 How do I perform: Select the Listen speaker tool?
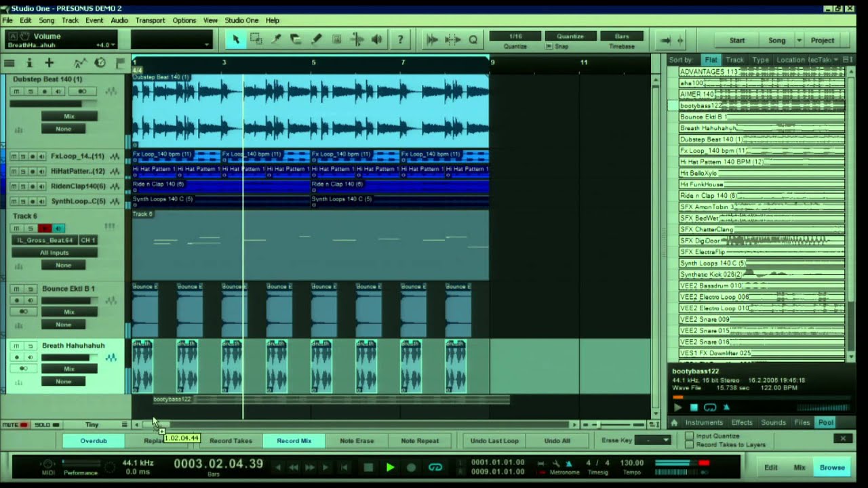(x=376, y=39)
